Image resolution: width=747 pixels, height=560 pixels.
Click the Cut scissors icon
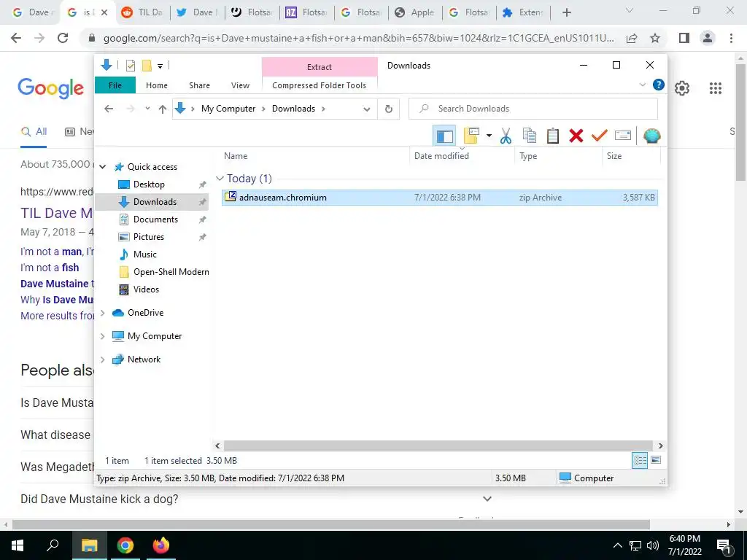coord(506,136)
